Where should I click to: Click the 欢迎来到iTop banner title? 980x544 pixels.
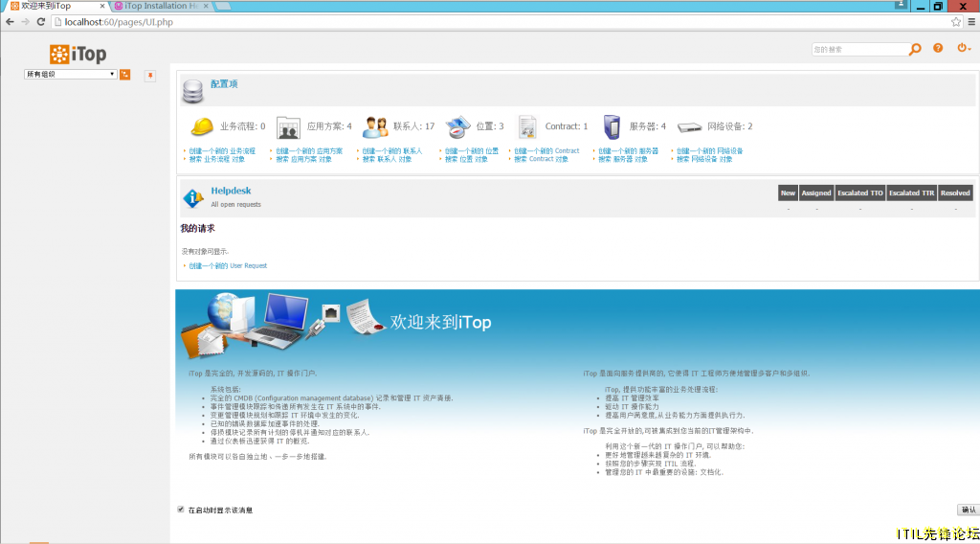[440, 322]
